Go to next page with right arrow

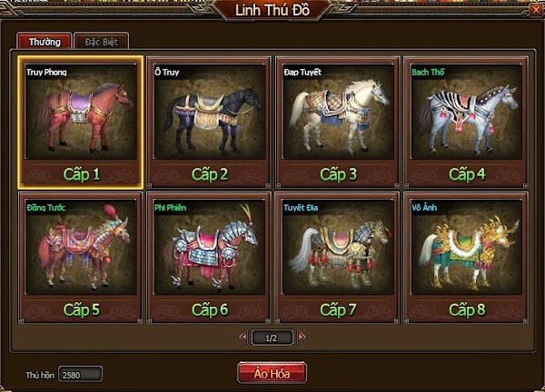pos(302,337)
